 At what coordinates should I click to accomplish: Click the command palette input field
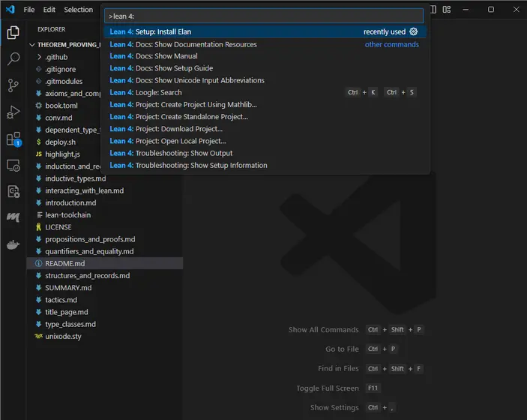coord(264,16)
